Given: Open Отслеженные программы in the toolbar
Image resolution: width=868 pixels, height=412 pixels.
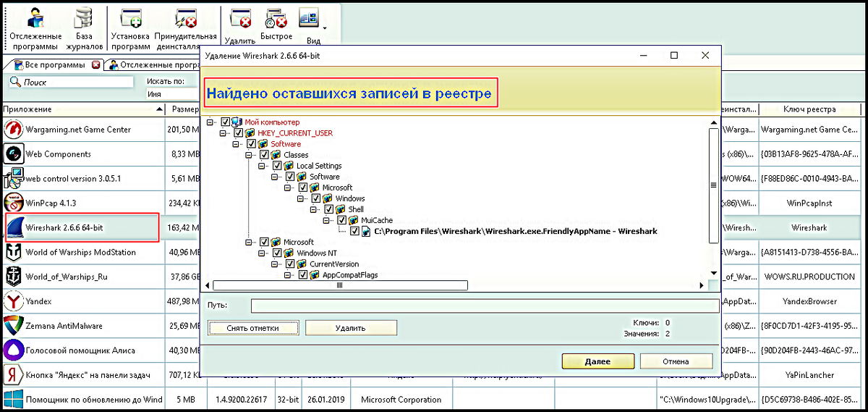Looking at the screenshot, I should (x=35, y=30).
